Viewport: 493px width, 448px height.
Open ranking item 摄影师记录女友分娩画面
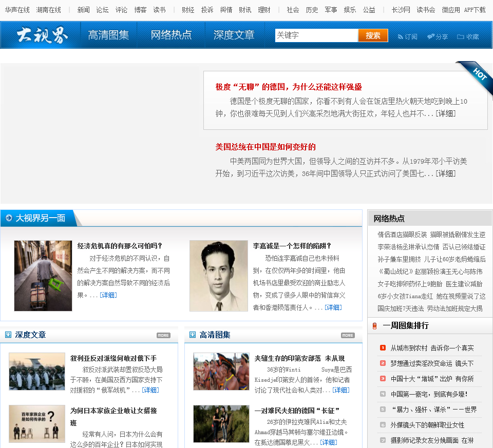(x=432, y=440)
